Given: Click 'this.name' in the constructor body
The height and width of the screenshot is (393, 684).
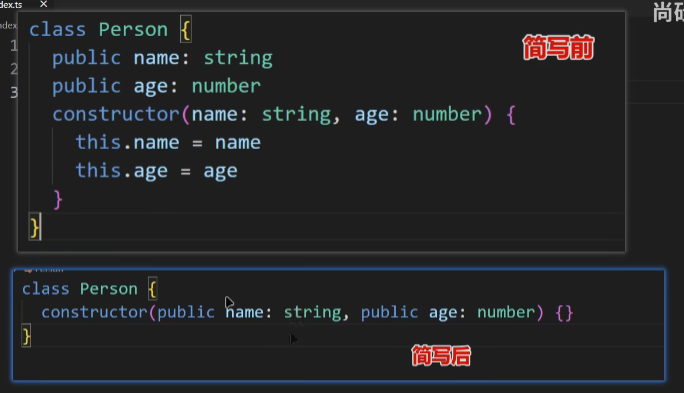Looking at the screenshot, I should (x=127, y=142).
